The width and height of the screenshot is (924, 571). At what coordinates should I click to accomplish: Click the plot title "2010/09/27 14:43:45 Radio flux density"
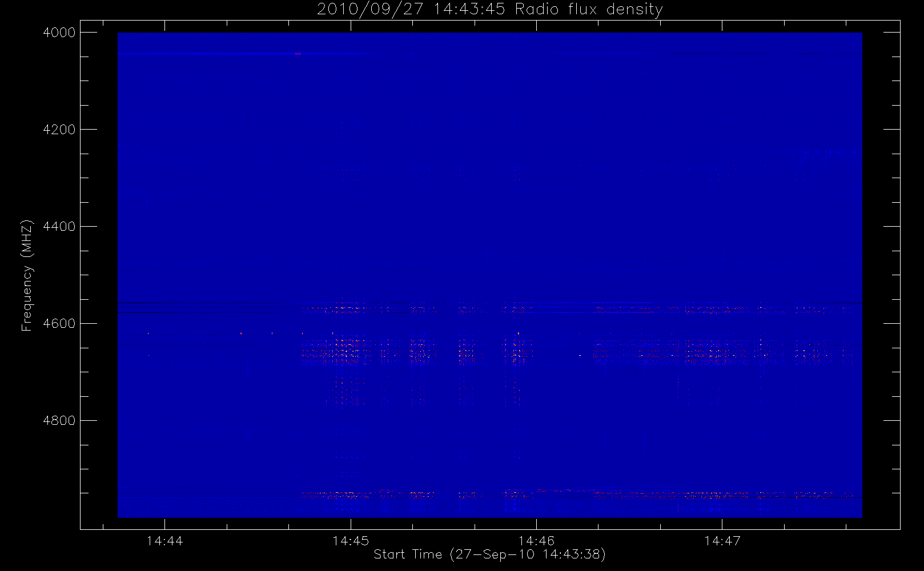(x=490, y=10)
